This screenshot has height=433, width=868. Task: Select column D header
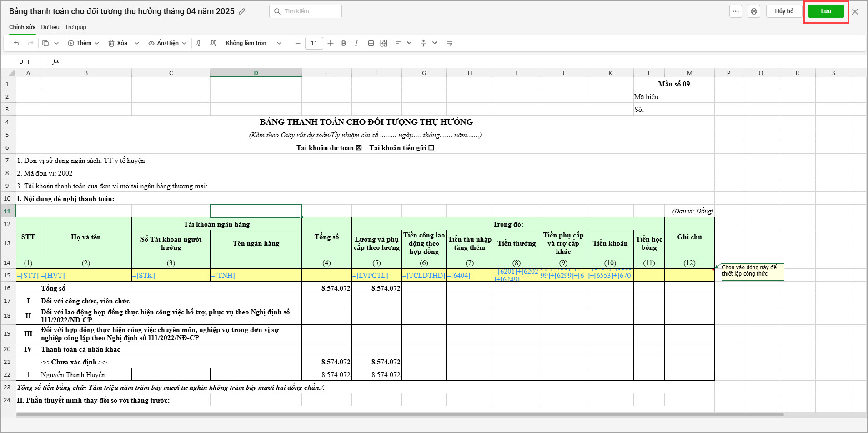pos(256,73)
